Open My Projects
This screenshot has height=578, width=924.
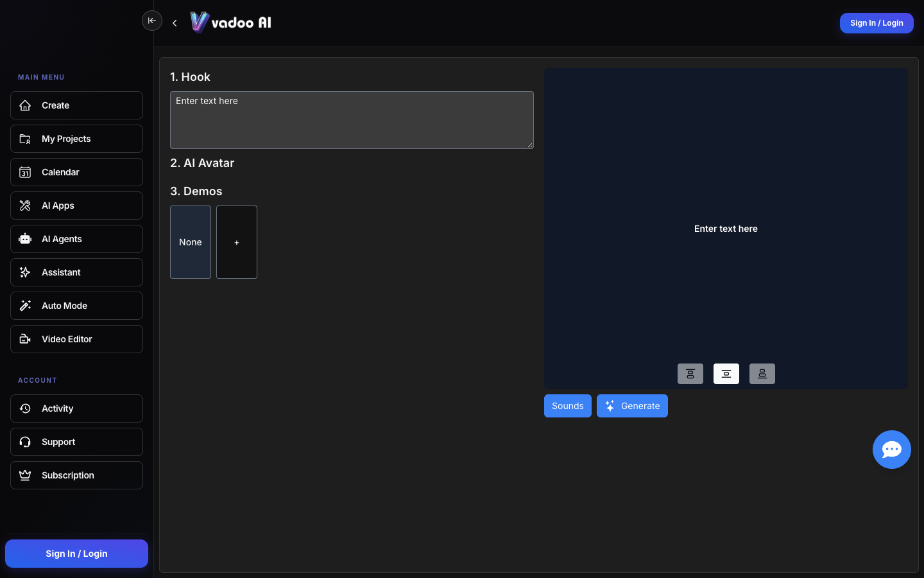pyautogui.click(x=76, y=139)
